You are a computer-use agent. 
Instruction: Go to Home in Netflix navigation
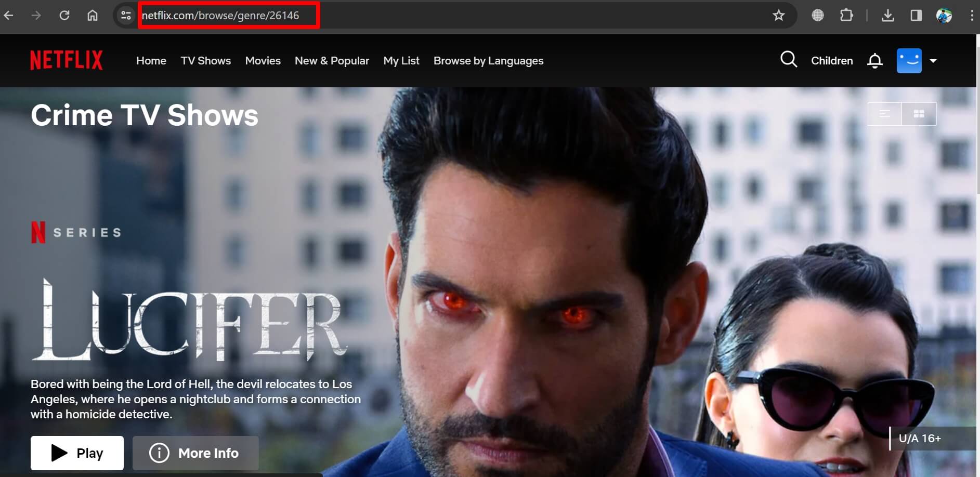coord(151,61)
